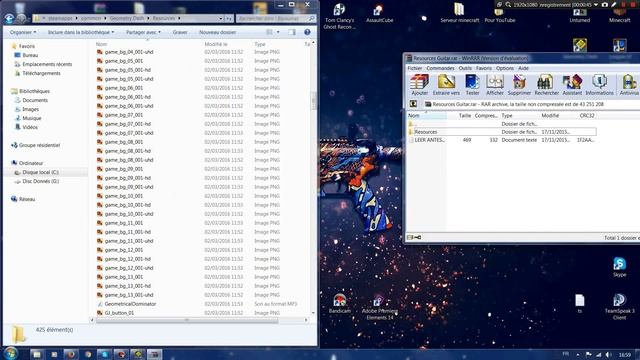Click the Rechercher binoculars icon in WinRAR
The height and width of the screenshot is (360, 640).
(x=546, y=85)
